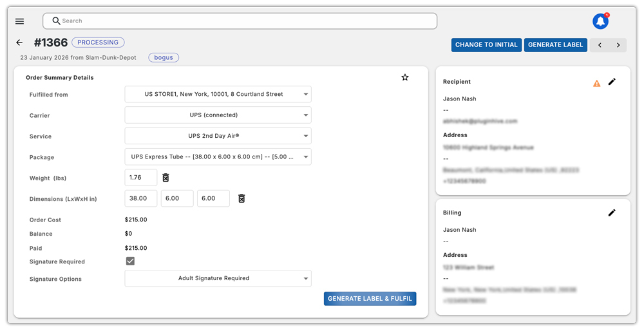Click the back arrow beside order #1366
The width and height of the screenshot is (644, 331).
pyautogui.click(x=19, y=43)
